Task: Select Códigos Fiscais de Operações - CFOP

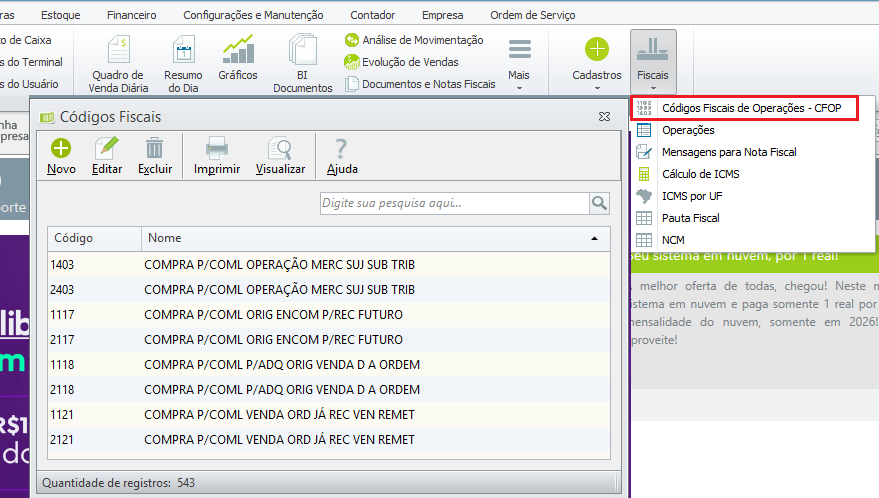Action: (x=753, y=108)
